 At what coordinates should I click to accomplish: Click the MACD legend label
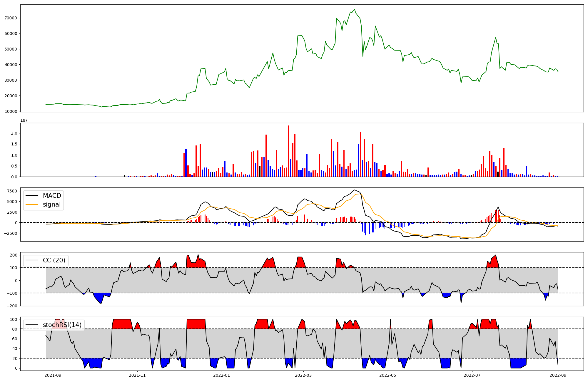coord(52,196)
